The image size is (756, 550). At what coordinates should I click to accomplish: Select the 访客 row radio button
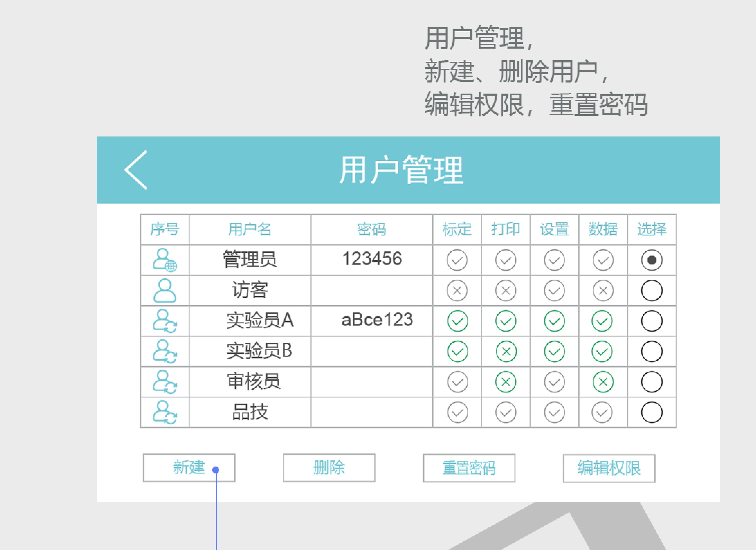tap(652, 290)
